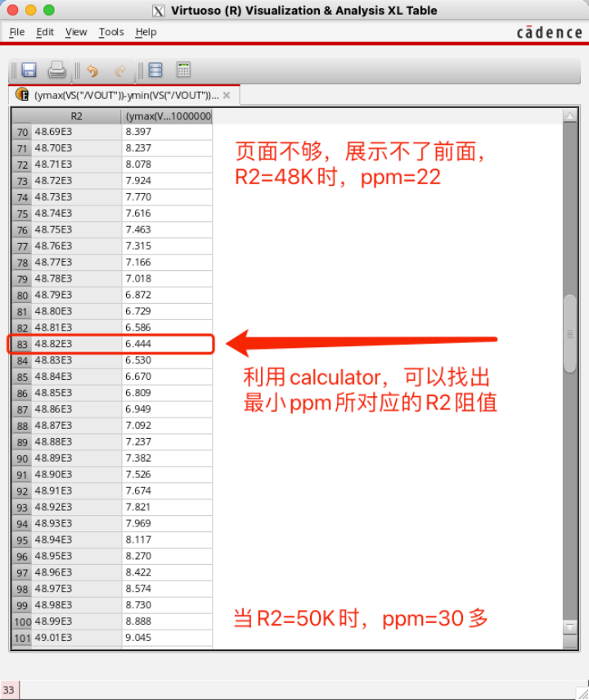This screenshot has height=700, width=589.
Task: Click cell 48.84E3
Action: coord(76,377)
